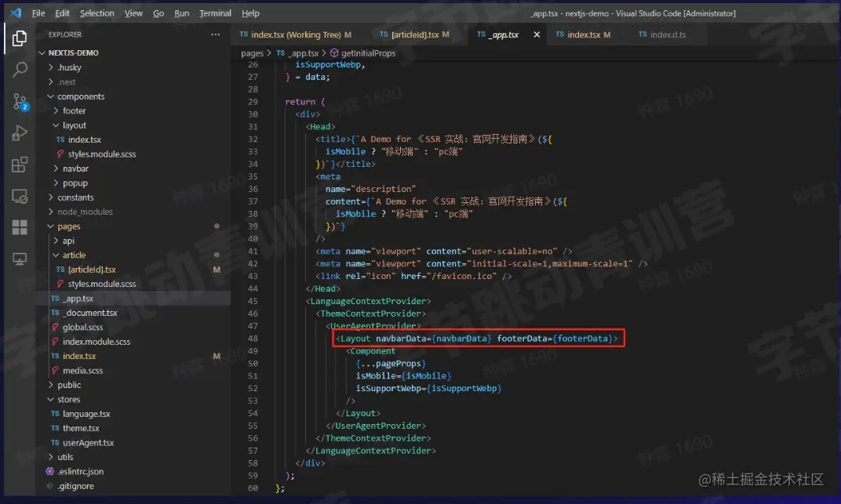
Task: Open the Go menu
Action: (158, 13)
